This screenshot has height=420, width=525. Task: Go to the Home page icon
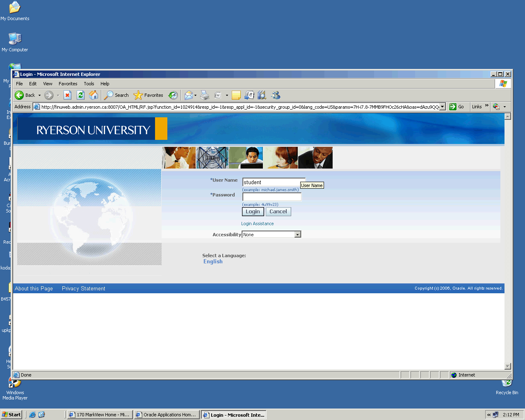pos(94,95)
